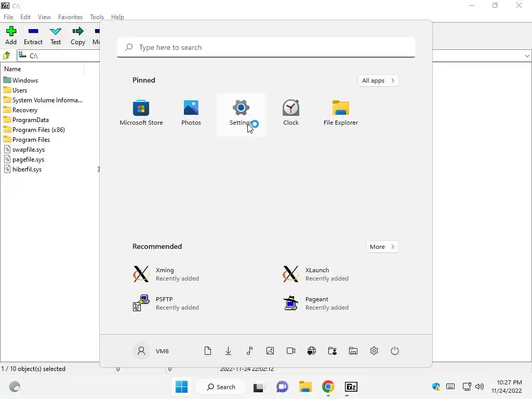The width and height of the screenshot is (532, 399).
Task: Show More recommended items
Action: click(x=382, y=247)
